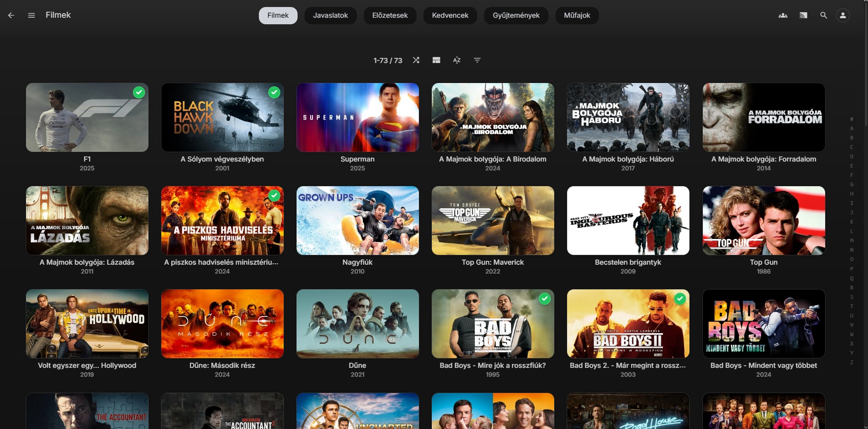Click the title A Majmok bolygója: Lázadás
868x429 pixels.
[x=87, y=262]
